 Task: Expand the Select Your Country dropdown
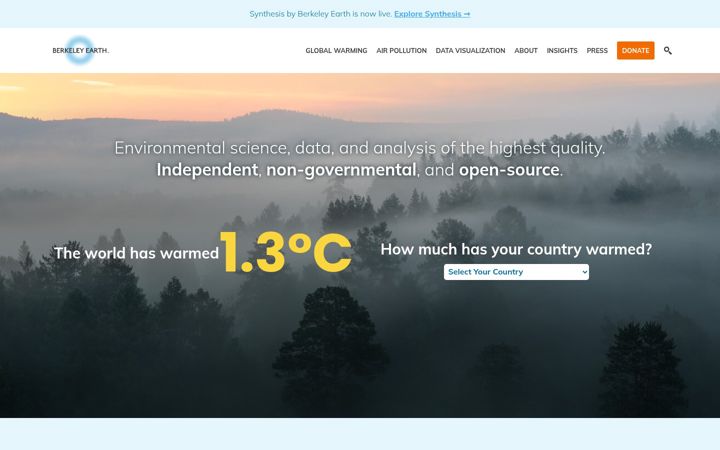pyautogui.click(x=516, y=272)
